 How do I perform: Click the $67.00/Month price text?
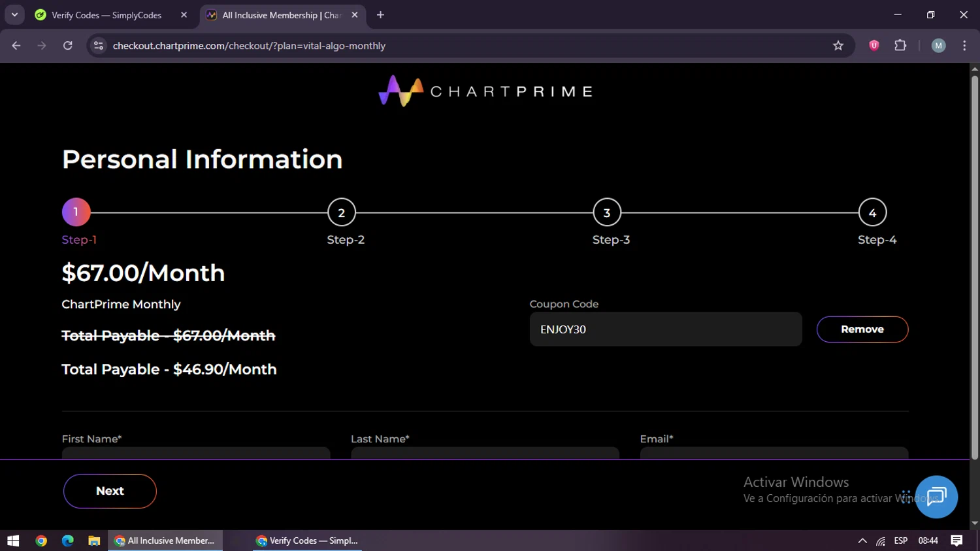point(143,273)
